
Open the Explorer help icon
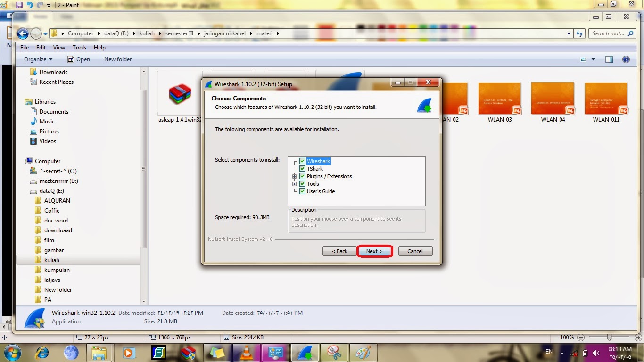[626, 59]
